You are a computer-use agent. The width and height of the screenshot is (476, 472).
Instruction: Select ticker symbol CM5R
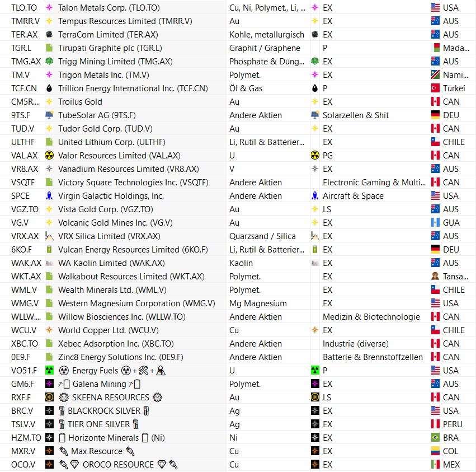25,101
